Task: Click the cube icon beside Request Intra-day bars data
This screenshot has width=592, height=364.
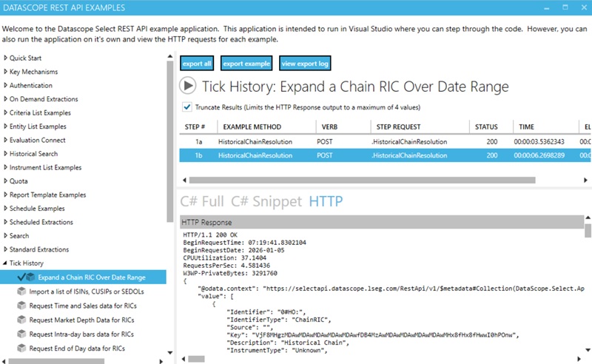Action: pos(21,334)
